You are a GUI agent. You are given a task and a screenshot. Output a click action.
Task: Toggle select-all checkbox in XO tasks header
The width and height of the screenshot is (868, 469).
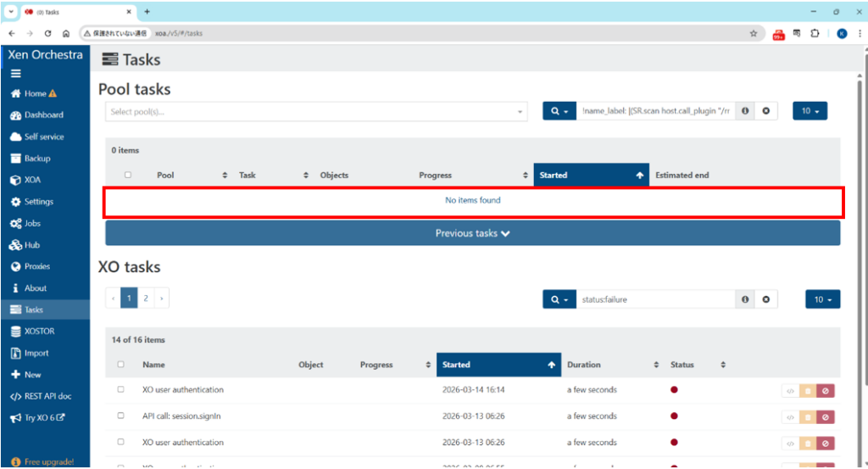121,365
